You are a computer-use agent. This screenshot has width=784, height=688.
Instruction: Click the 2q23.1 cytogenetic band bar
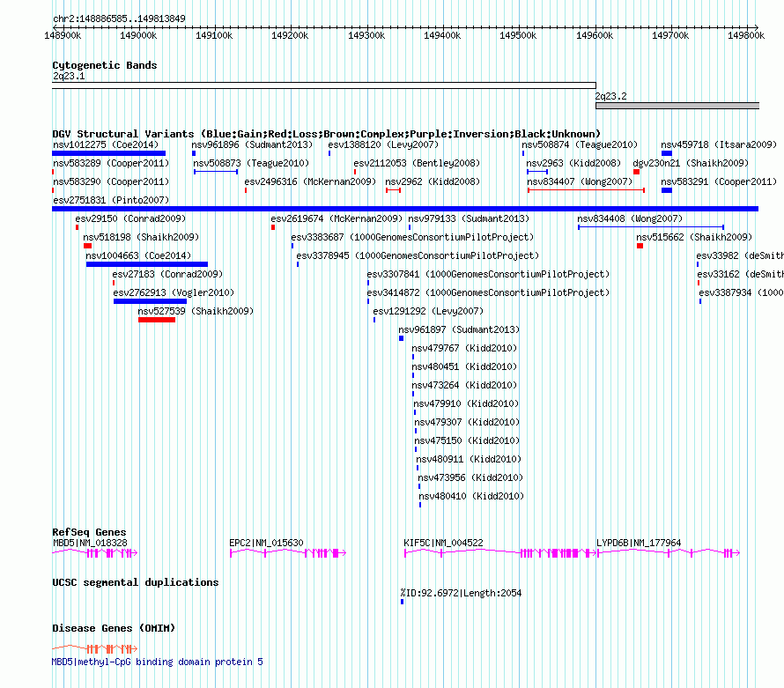(324, 85)
